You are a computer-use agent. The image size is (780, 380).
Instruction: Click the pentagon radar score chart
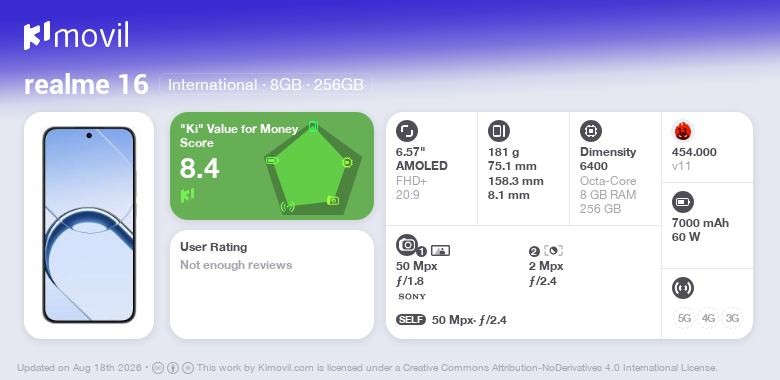pos(313,169)
